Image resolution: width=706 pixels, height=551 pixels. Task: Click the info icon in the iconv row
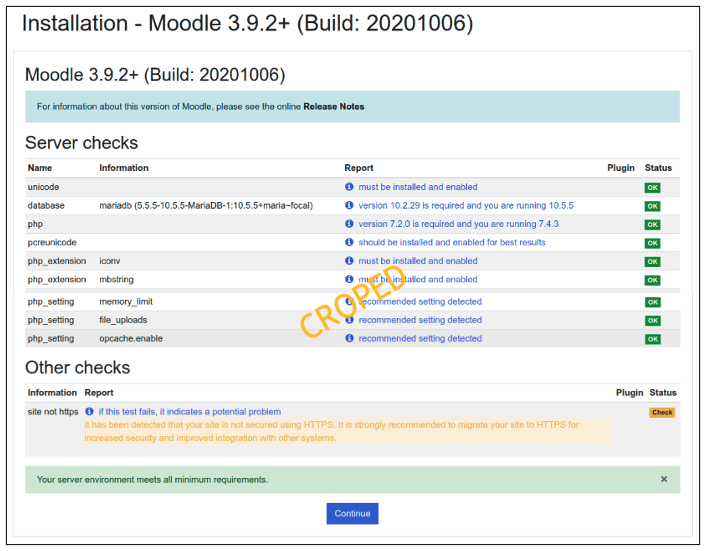click(x=349, y=260)
